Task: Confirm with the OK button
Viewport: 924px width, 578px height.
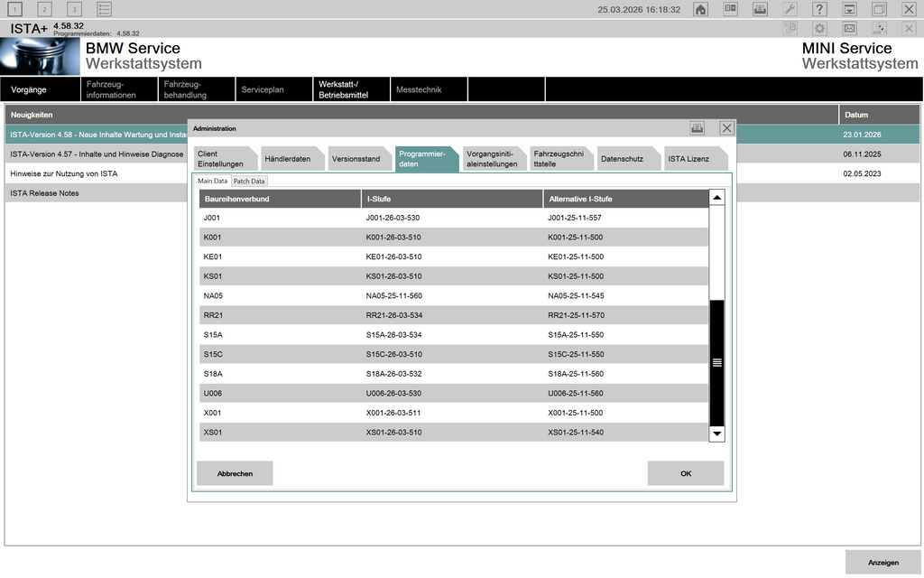Action: click(685, 473)
